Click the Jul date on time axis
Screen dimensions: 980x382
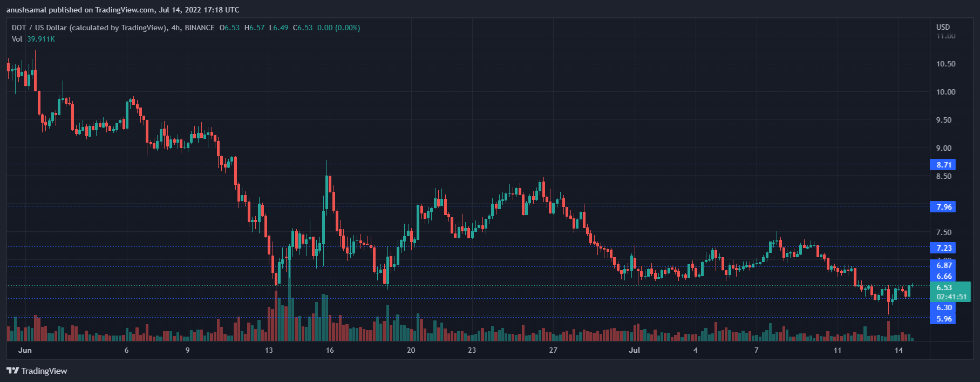(x=634, y=350)
